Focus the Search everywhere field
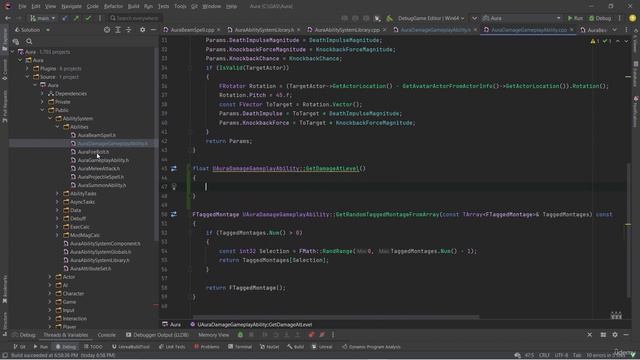Viewport: 640px width, 360px height. click(x=135, y=18)
